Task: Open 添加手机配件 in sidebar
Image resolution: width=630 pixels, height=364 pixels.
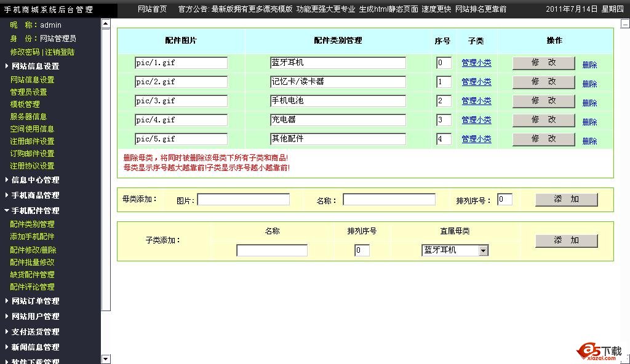Action: pos(32,237)
